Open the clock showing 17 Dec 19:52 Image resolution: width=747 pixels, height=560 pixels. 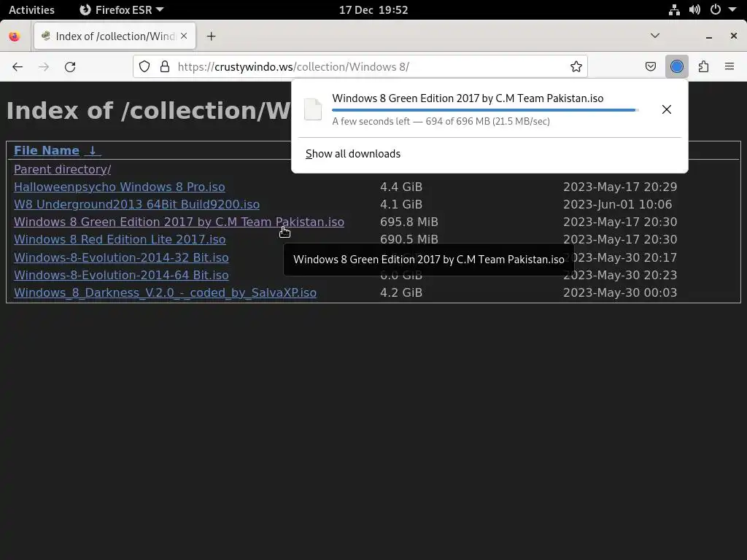[x=373, y=9]
